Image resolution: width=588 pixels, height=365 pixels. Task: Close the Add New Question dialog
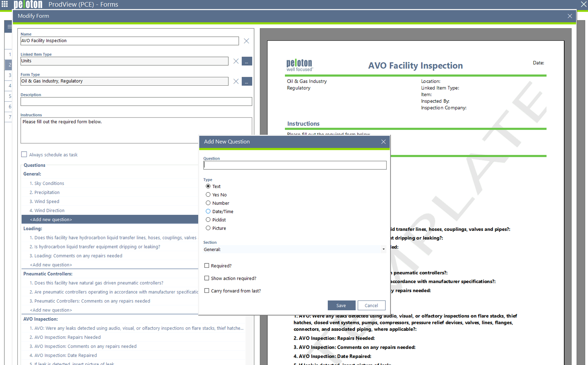click(x=383, y=142)
